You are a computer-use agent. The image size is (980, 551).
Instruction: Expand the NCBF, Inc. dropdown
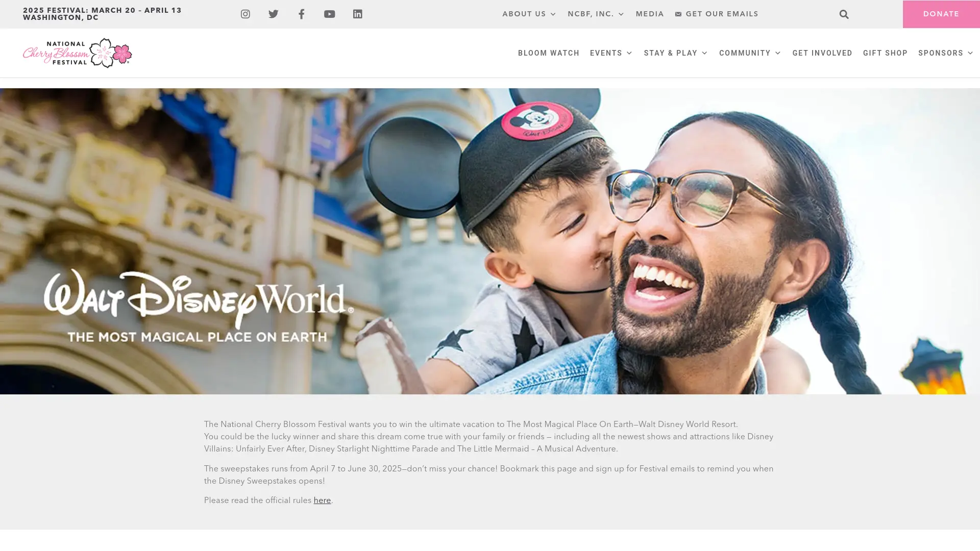tap(596, 14)
